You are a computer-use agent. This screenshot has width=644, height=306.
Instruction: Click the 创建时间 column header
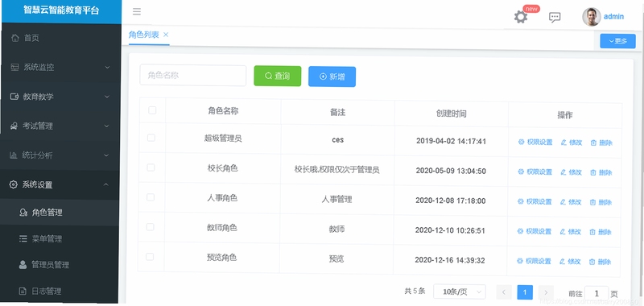(x=452, y=113)
